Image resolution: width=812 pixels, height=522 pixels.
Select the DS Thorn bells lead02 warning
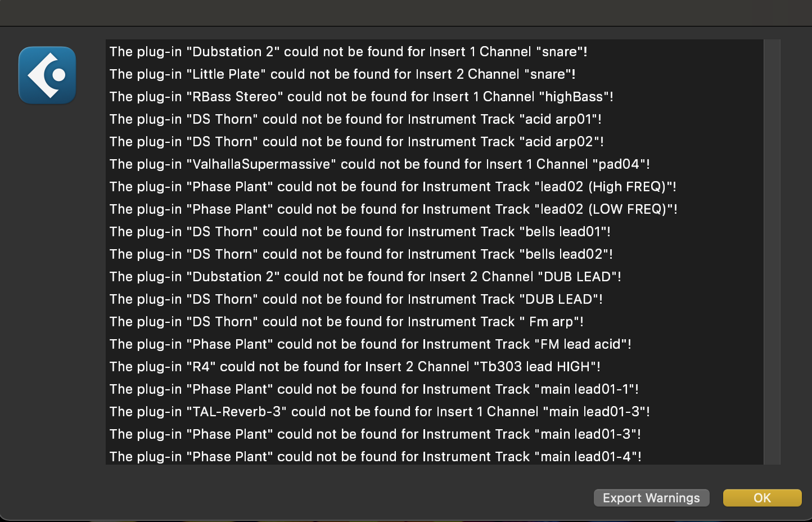pos(361,254)
